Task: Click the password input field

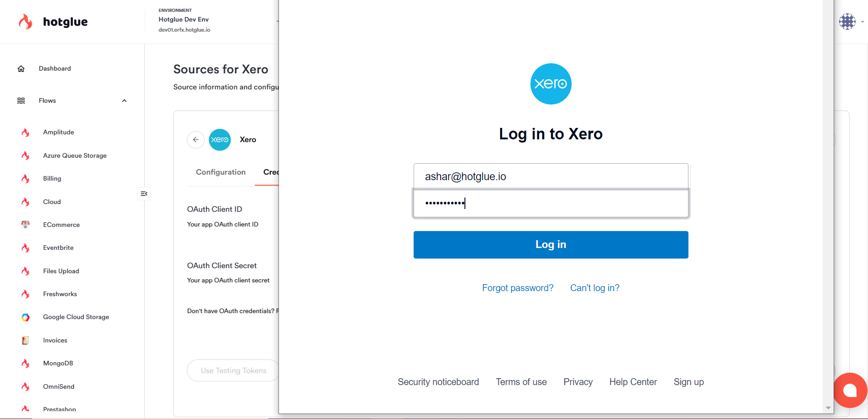Action: pos(551,204)
